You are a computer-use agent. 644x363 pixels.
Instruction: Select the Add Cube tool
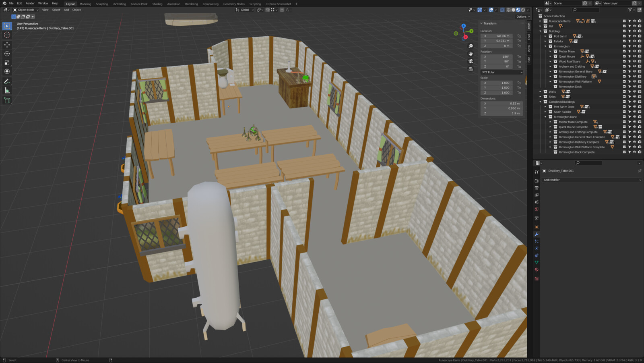[7, 100]
